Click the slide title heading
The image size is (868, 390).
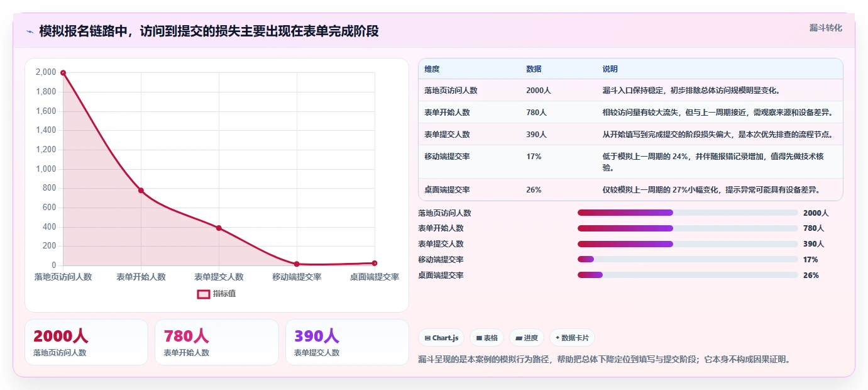click(x=209, y=31)
